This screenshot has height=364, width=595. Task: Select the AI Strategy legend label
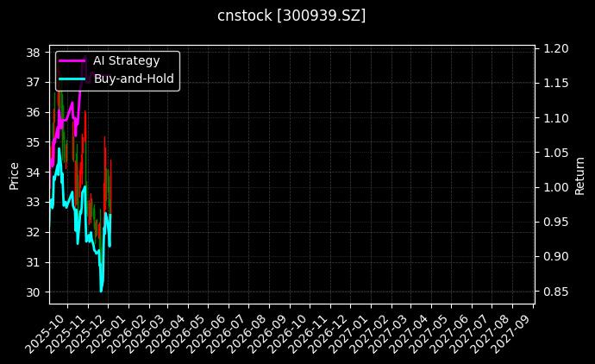coord(126,60)
